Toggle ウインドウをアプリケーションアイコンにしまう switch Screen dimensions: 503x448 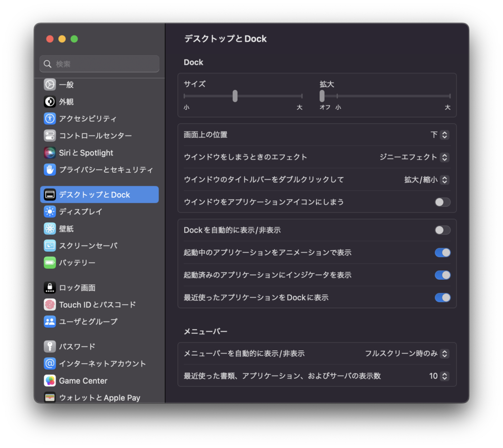pos(443,202)
